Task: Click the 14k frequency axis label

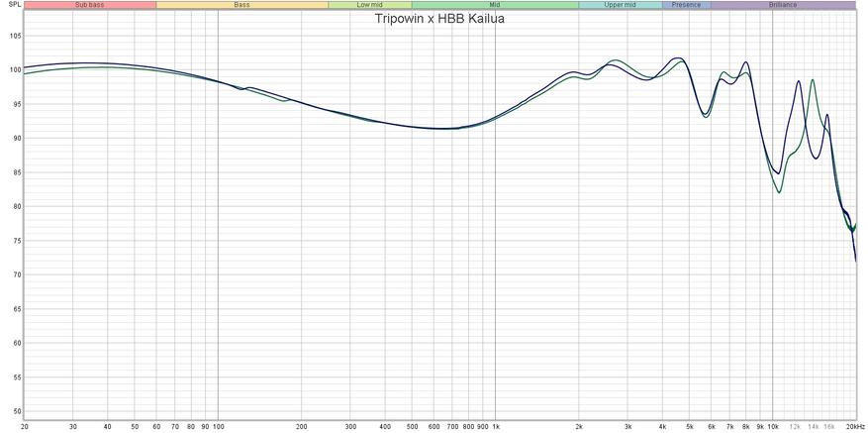Action: pyautogui.click(x=814, y=427)
